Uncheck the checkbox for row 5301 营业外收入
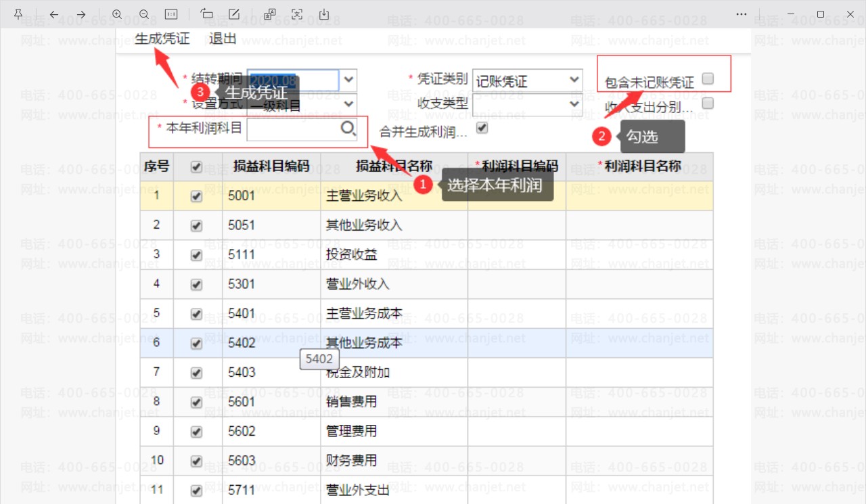 pyautogui.click(x=197, y=285)
